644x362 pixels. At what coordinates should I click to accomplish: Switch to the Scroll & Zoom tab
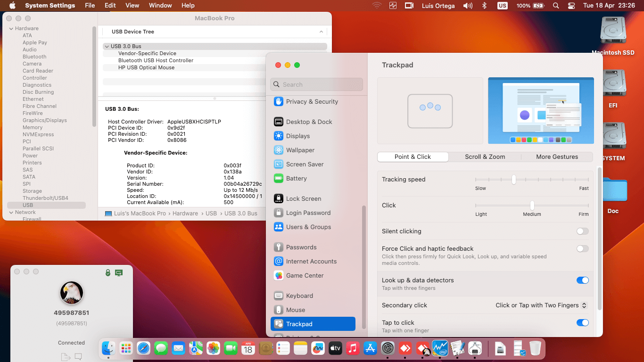(485, 157)
